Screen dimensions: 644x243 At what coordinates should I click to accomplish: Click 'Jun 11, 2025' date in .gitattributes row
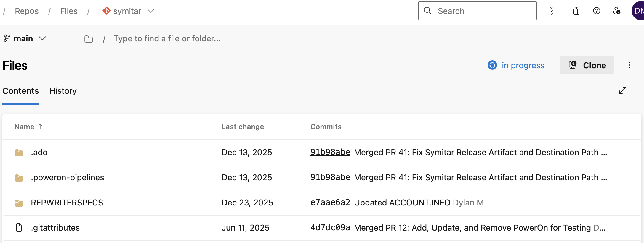click(x=246, y=228)
